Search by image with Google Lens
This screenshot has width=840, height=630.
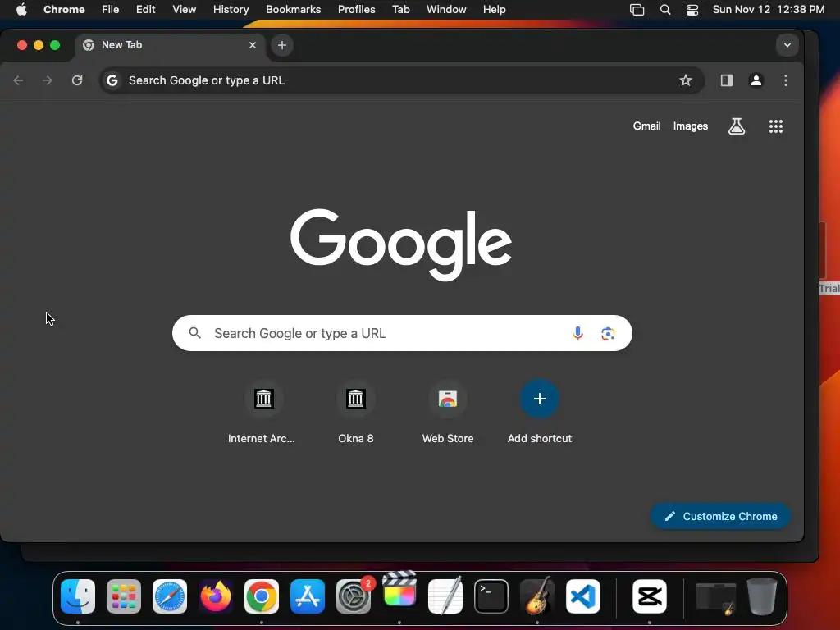[608, 333]
